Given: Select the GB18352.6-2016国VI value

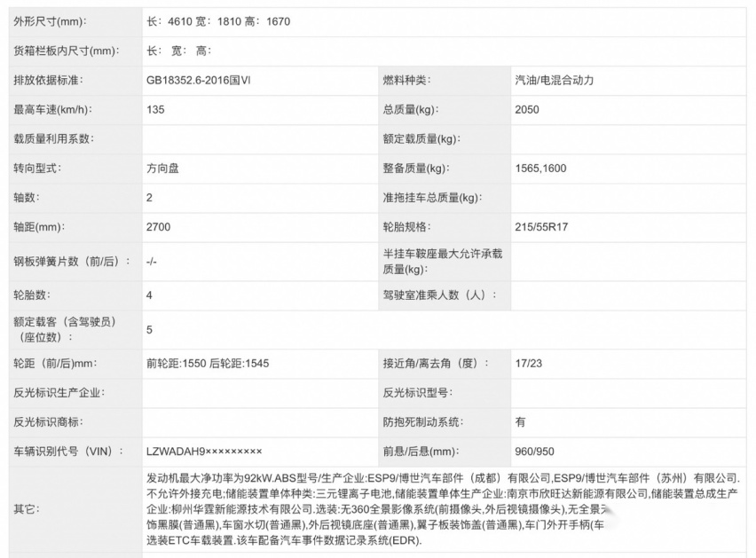Looking at the screenshot, I should click(x=199, y=81).
